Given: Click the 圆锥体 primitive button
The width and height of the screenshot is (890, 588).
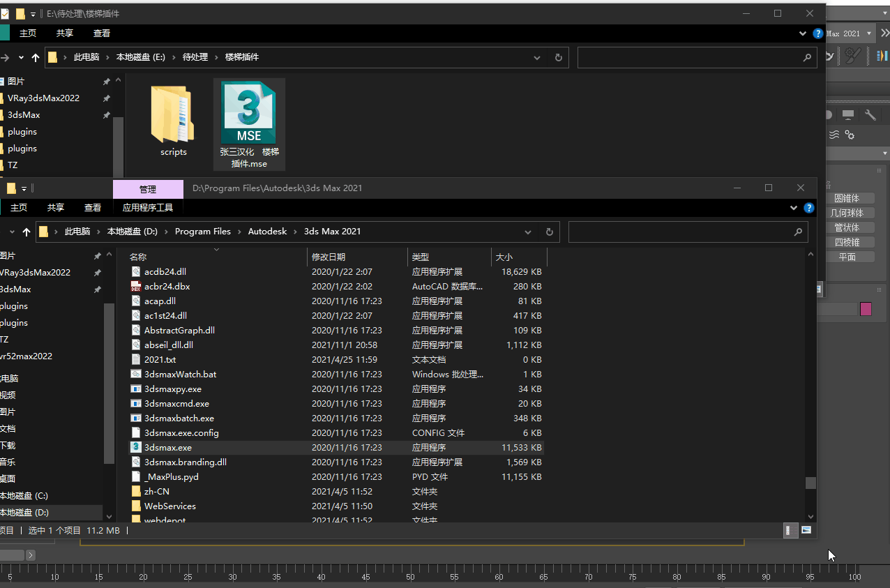Looking at the screenshot, I should (x=847, y=198).
